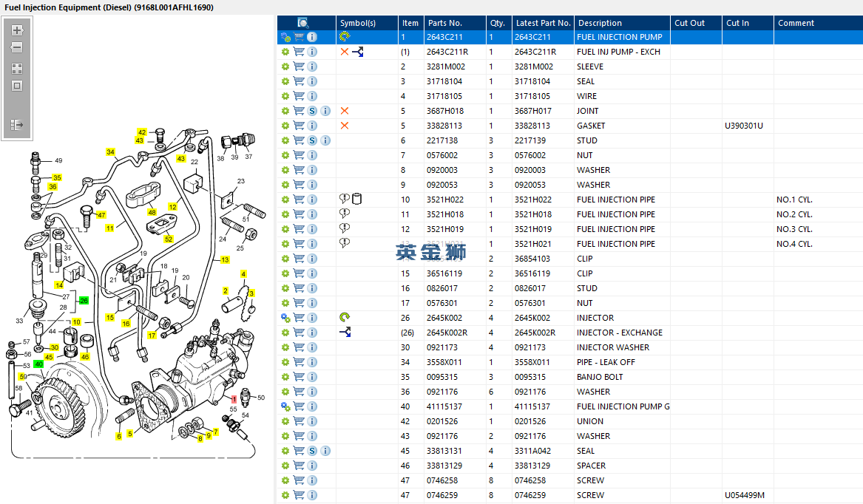Select the latest part number 3311A042 cell

tap(533, 452)
